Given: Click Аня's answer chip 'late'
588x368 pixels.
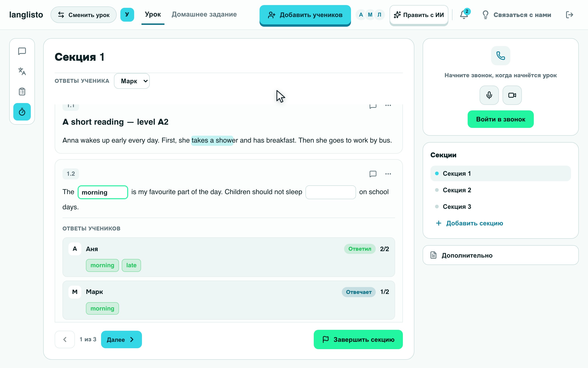Looking at the screenshot, I should pos(131,265).
